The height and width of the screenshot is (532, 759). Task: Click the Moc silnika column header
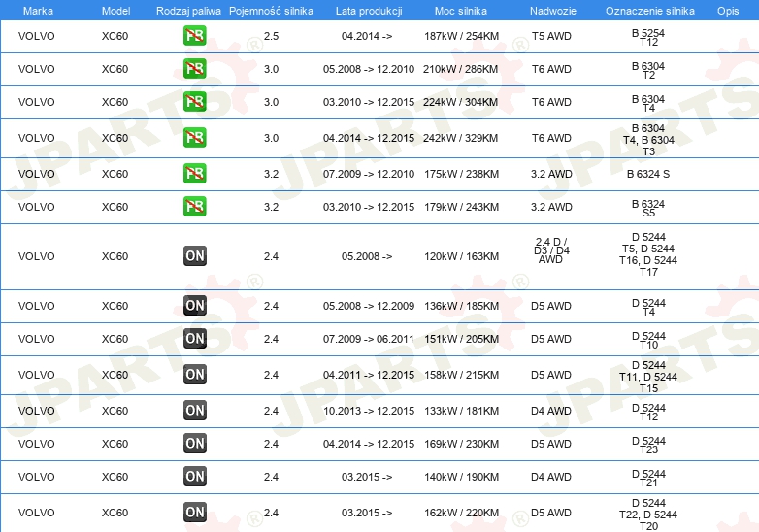pyautogui.click(x=460, y=11)
